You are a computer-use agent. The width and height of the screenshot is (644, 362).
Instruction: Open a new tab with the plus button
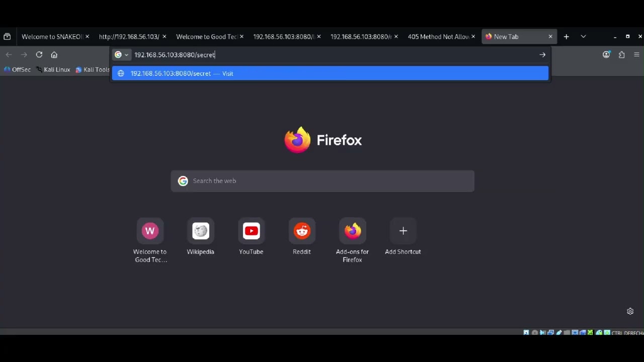click(566, 37)
